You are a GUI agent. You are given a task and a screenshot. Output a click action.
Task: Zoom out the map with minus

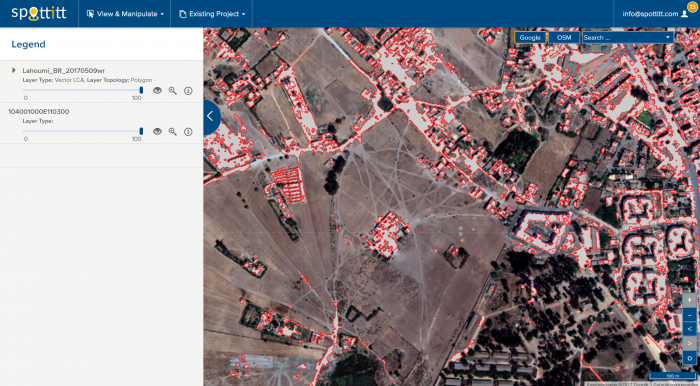tap(690, 315)
